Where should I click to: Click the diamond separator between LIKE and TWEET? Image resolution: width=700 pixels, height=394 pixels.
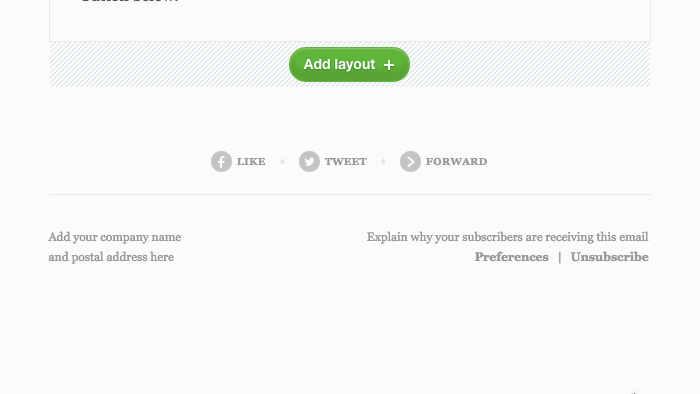click(282, 162)
